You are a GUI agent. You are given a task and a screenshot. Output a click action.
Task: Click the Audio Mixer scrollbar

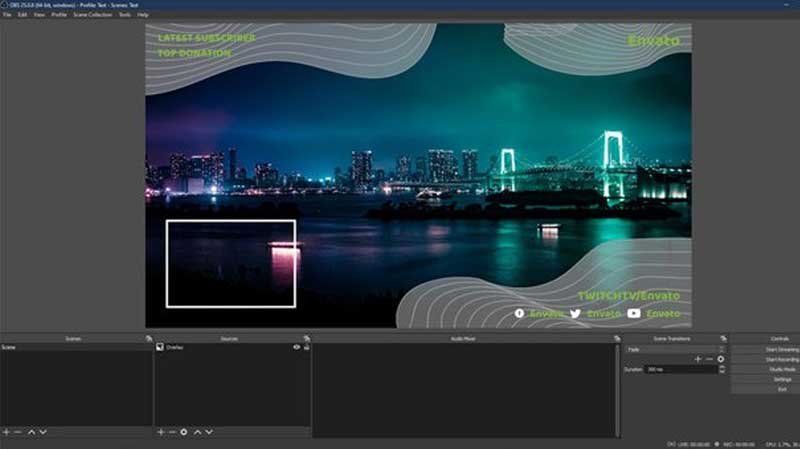tap(617, 390)
